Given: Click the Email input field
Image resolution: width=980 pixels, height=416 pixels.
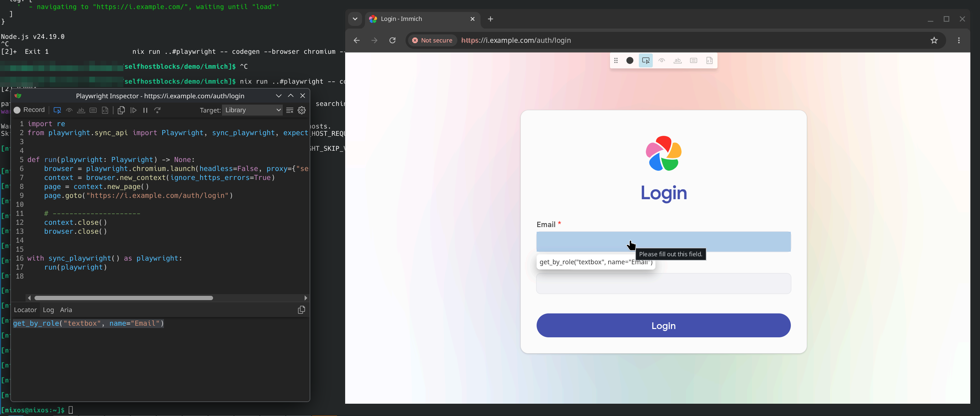Looking at the screenshot, I should pos(663,242).
